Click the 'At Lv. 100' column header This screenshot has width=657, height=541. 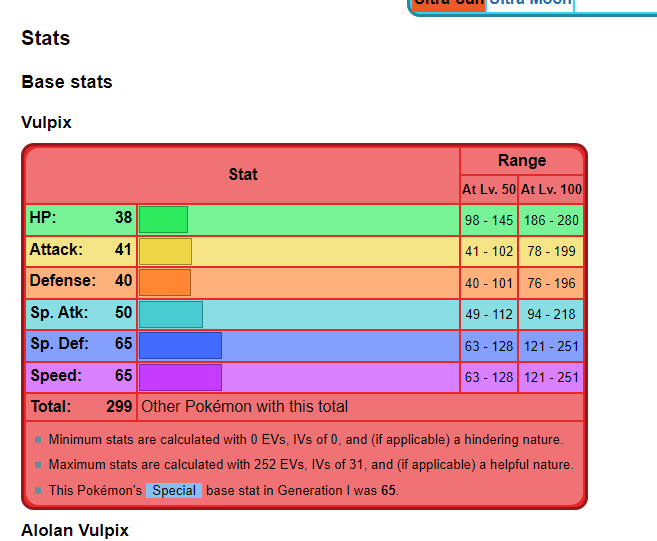pos(551,189)
